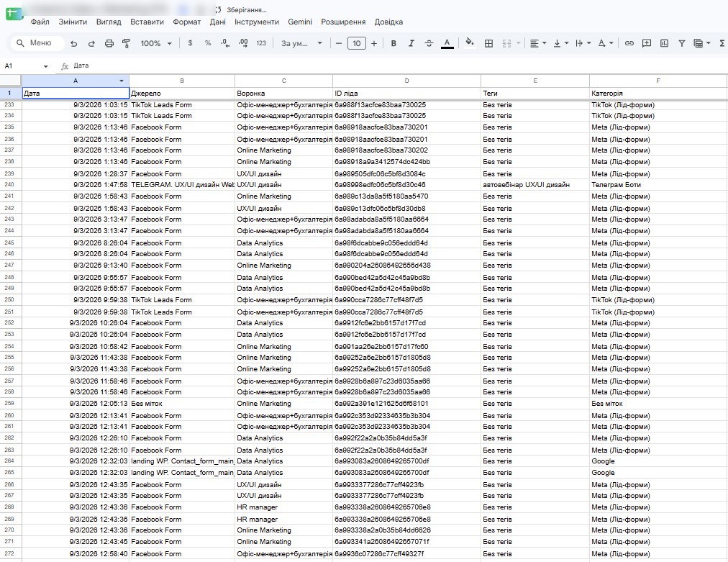Click the font size field showing 10
This screenshot has height=562, width=728.
point(357,43)
